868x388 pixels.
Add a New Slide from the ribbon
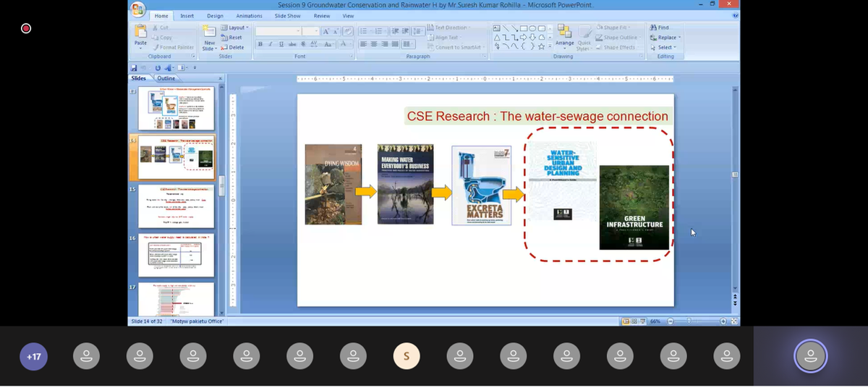pyautogui.click(x=210, y=36)
